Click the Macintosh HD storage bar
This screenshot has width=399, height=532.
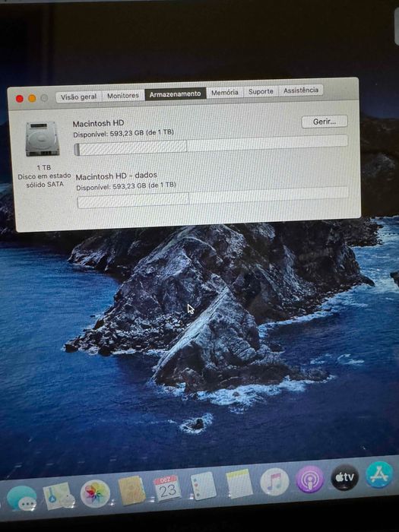point(211,146)
